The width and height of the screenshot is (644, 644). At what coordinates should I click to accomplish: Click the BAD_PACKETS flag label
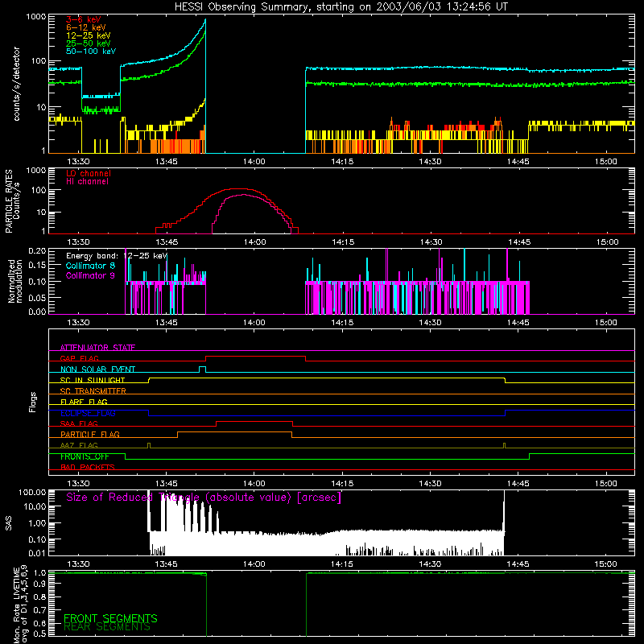coord(88,467)
